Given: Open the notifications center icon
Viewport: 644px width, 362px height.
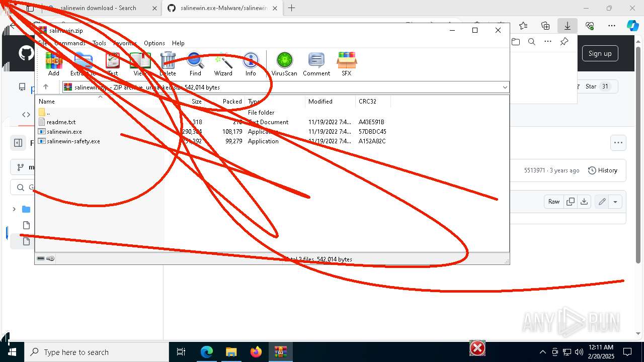Looking at the screenshot, I should click(x=627, y=352).
